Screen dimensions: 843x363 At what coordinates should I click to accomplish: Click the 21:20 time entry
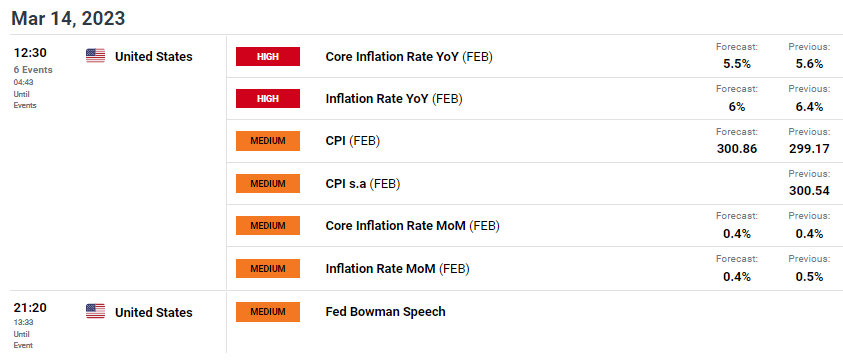pyautogui.click(x=30, y=308)
